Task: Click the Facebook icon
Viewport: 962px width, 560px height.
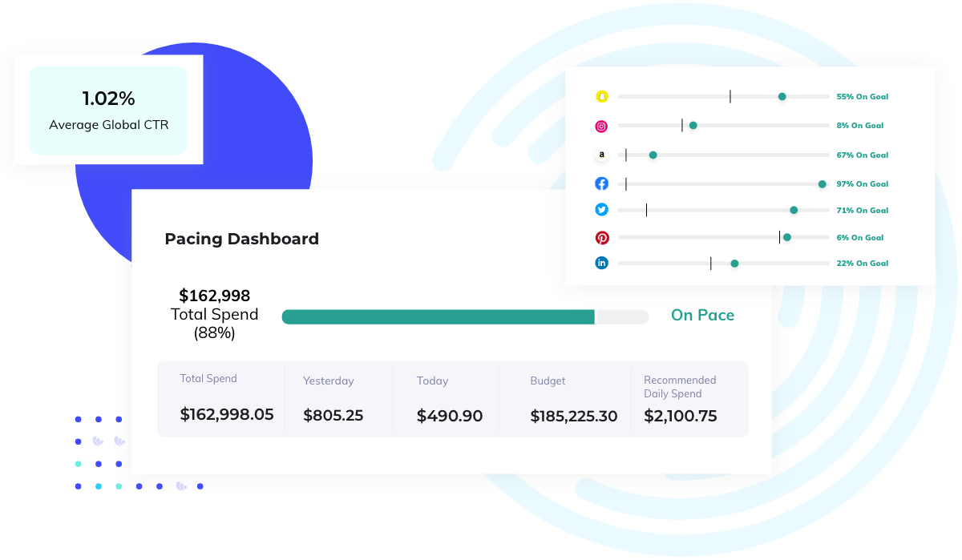Action: point(602,184)
